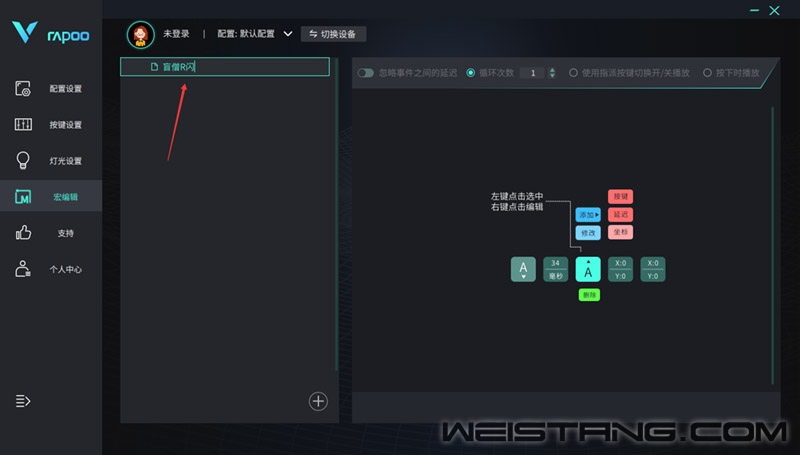Image resolution: width=800 pixels, height=455 pixels.
Task: Open 灯光设置 lighting bulb icon
Action: pyautogui.click(x=23, y=160)
